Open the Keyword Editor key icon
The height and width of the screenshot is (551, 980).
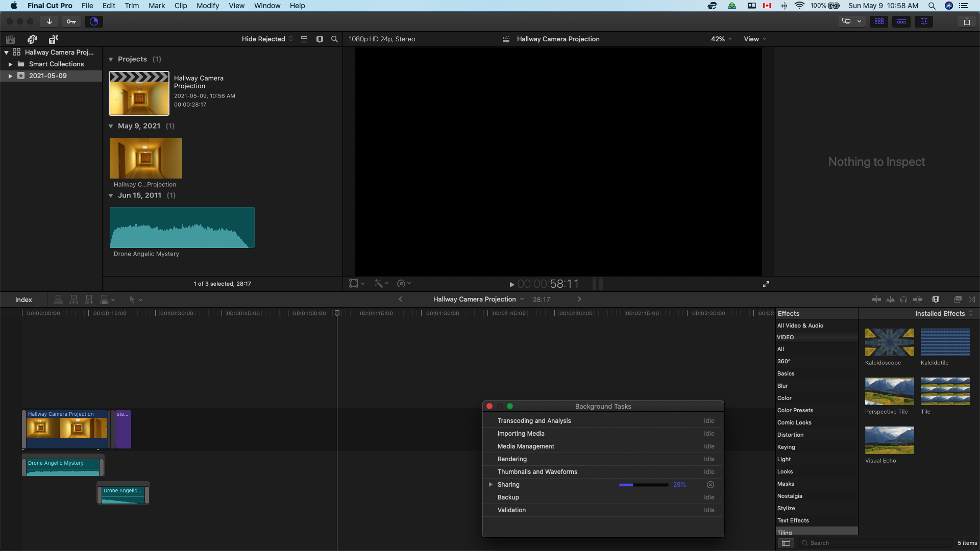pyautogui.click(x=71, y=21)
